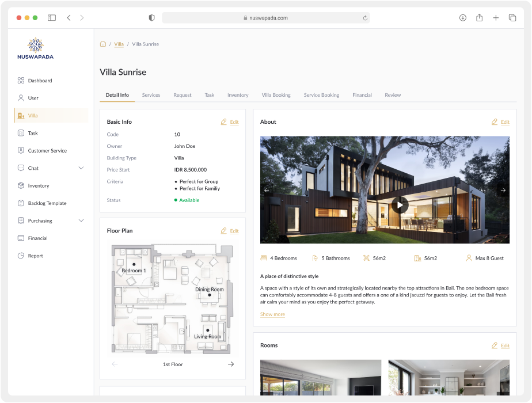Viewport: 532px width, 403px height.
Task: Select the Detail Info tab
Action: [x=117, y=95]
